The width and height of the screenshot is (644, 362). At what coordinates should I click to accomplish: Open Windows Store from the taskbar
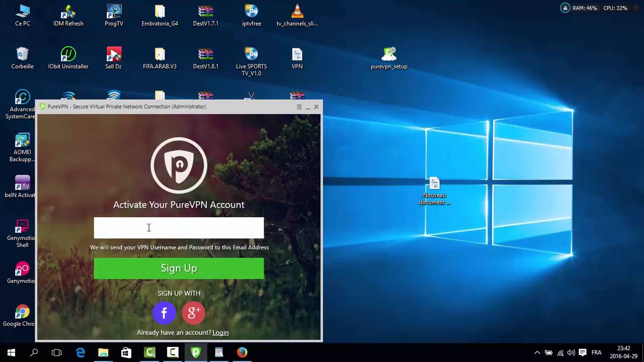point(126,352)
